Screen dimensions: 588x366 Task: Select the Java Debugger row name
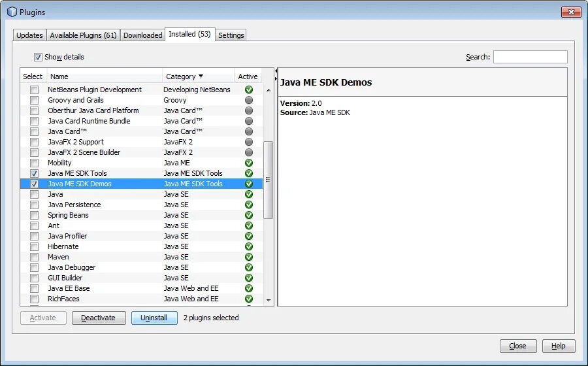point(72,268)
